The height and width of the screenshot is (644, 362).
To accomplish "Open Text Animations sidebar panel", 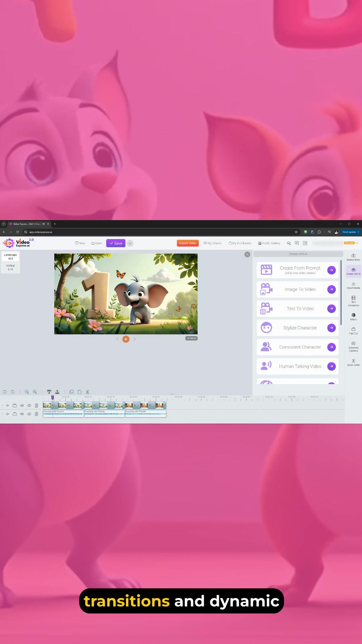I will pos(353,301).
